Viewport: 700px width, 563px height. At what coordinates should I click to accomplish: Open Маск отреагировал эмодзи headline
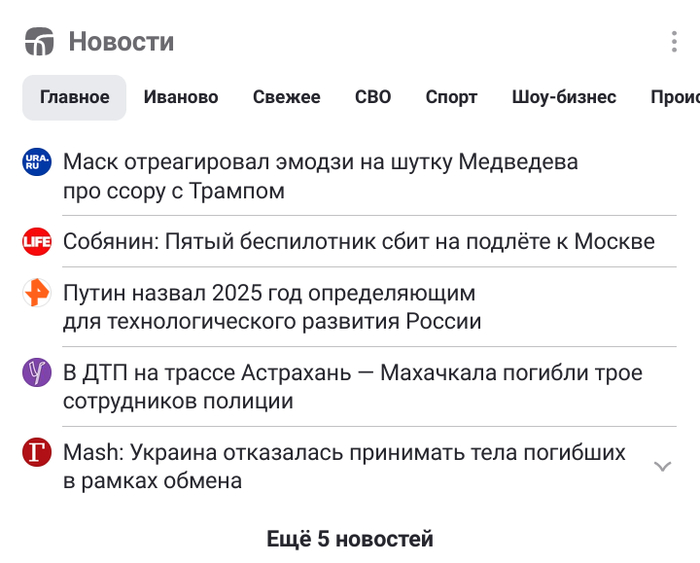point(320,176)
